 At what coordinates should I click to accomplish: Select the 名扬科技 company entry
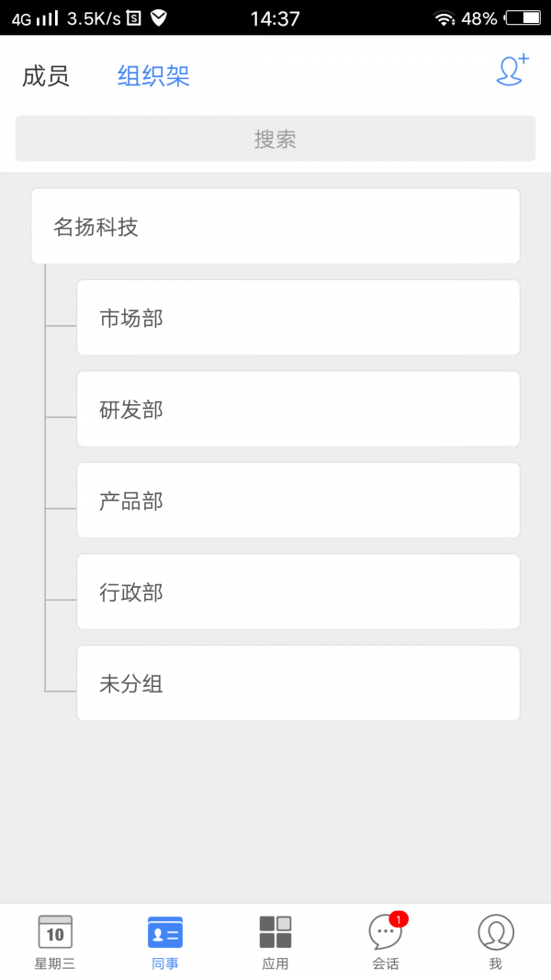click(x=275, y=226)
